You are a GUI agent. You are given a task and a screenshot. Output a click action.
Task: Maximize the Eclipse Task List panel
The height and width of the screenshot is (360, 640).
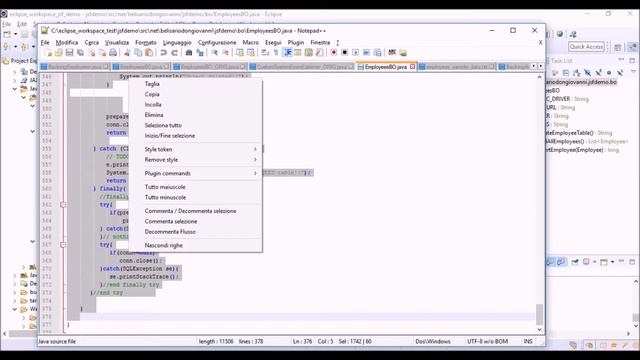click(632, 60)
